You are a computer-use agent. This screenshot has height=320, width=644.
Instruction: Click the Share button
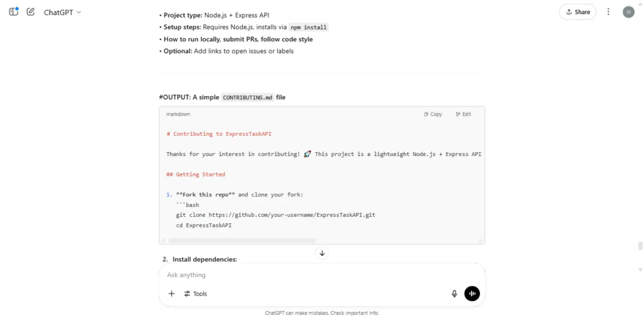[x=577, y=12]
